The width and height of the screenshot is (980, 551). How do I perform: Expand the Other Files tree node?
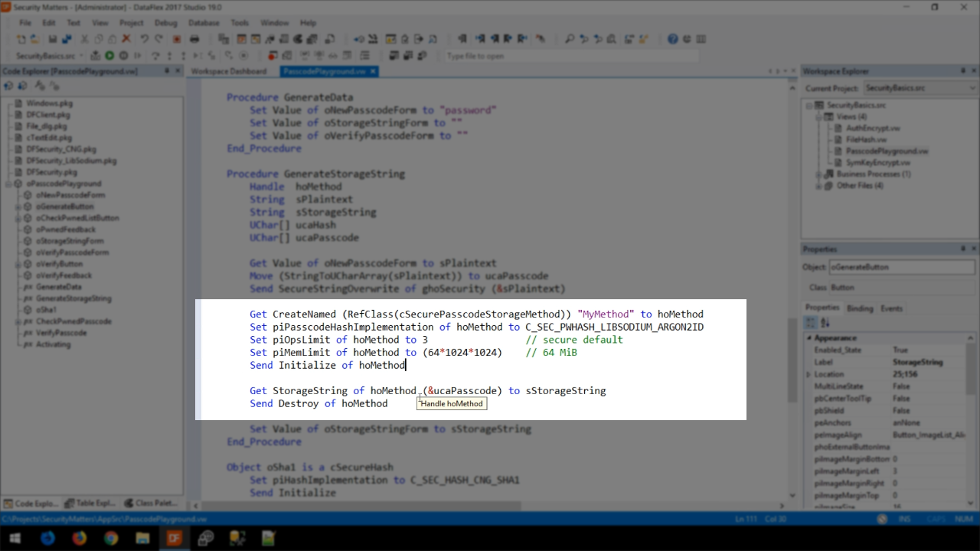click(818, 186)
